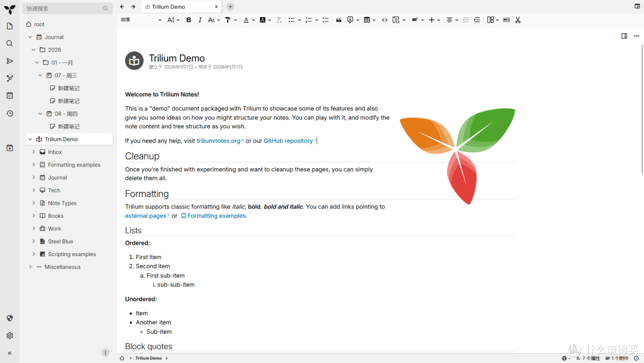
Task: Open the jump-to-note paper plane icon
Action: (10, 61)
